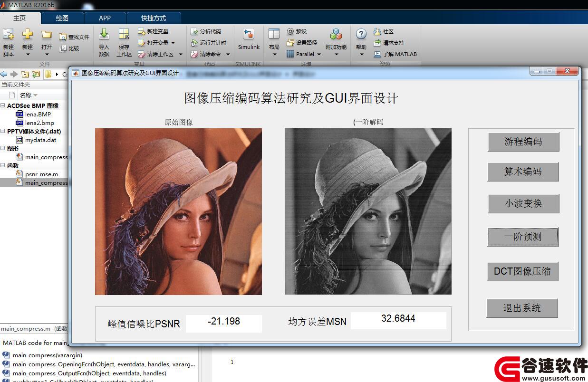Viewport: 588px width, 382px height.
Task: Expand the Clear Commands (清除命令) dropdown
Action: click(228, 54)
